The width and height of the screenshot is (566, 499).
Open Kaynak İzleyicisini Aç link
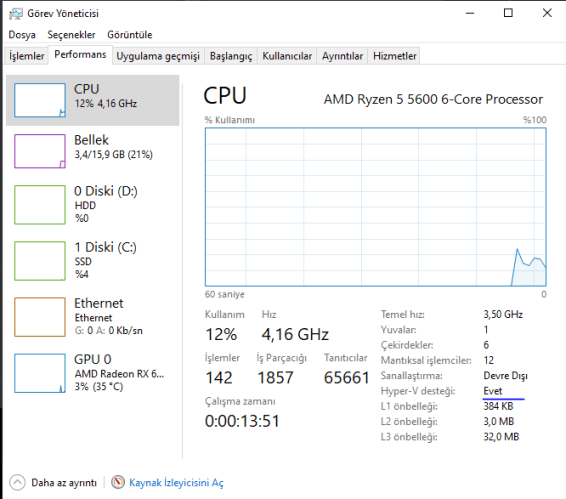pyautogui.click(x=176, y=483)
